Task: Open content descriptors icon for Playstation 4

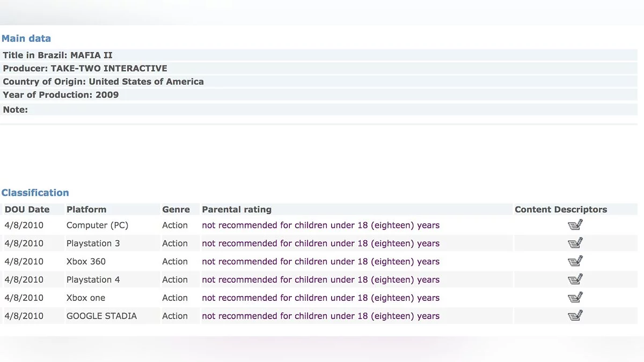Action: click(575, 280)
